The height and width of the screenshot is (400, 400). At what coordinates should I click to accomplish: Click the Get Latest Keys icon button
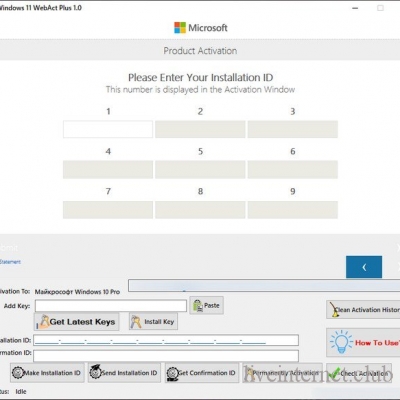point(77,322)
